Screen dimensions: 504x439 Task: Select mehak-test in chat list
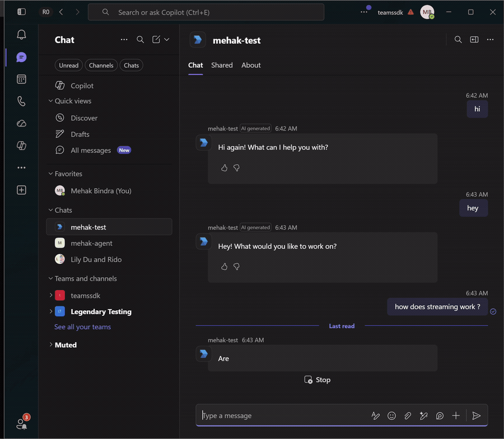click(x=109, y=227)
